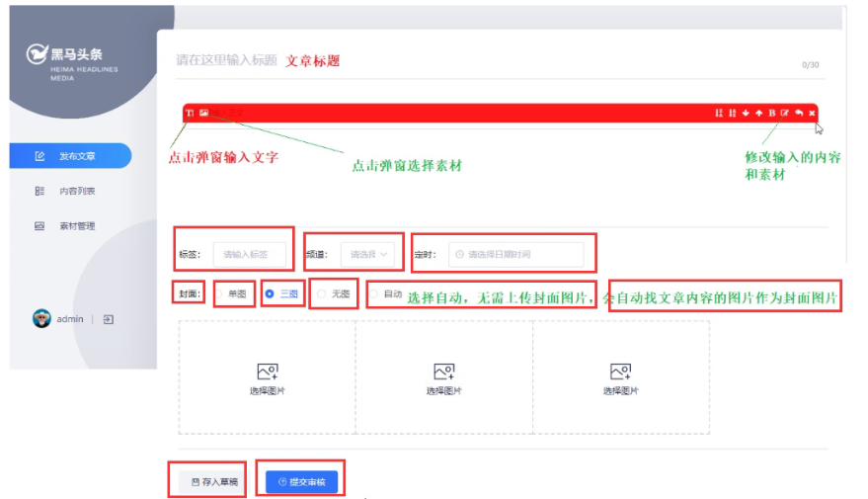Image resolution: width=868 pixels, height=499 pixels.
Task: Open the 频道 channel dropdown
Action: 367,255
